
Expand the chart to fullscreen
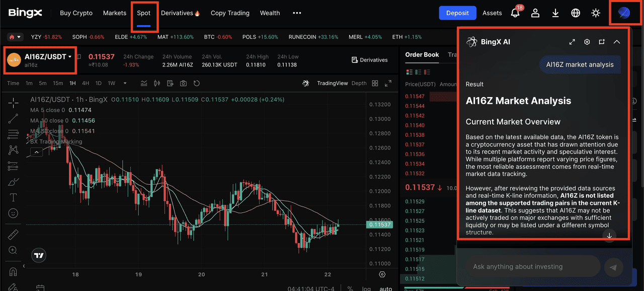coord(388,83)
